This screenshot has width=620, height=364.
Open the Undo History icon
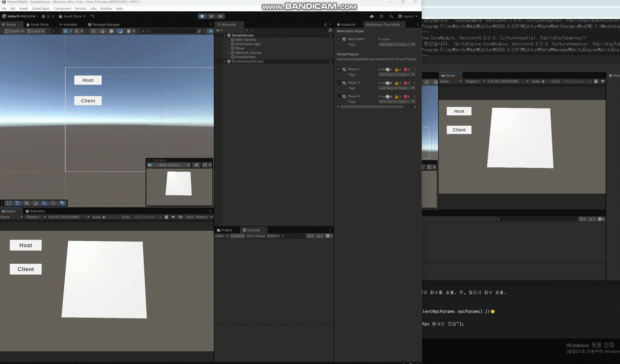click(381, 16)
